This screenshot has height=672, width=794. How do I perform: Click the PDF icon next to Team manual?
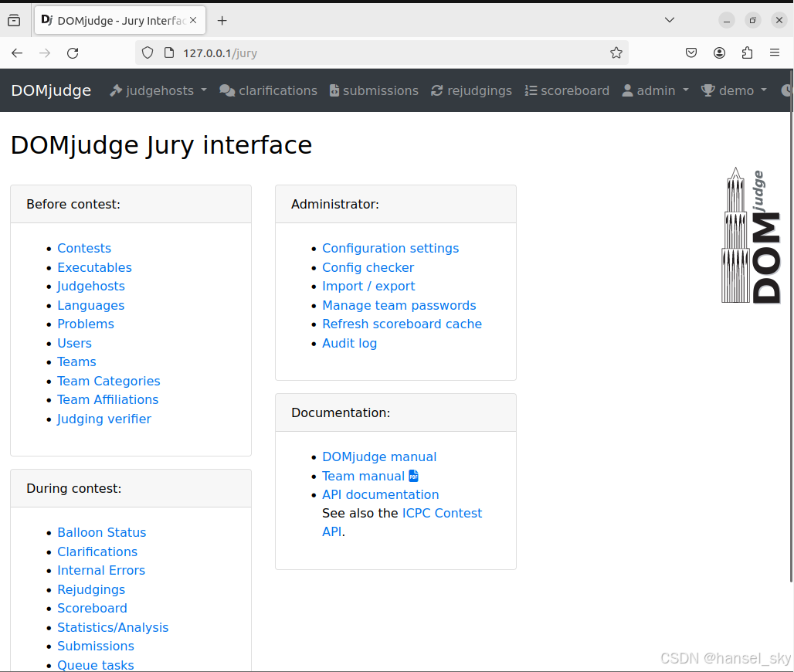pos(414,476)
